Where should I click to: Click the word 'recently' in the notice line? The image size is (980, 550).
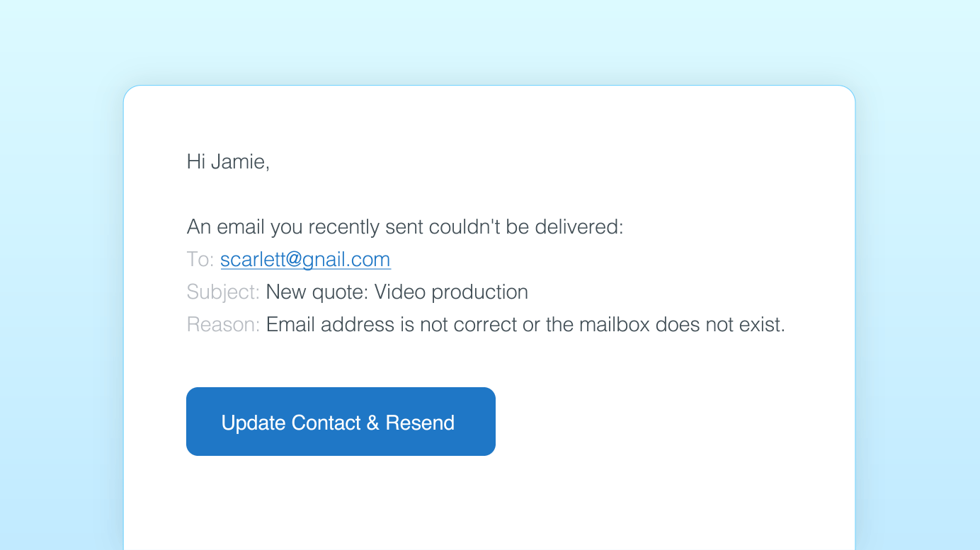343,227
